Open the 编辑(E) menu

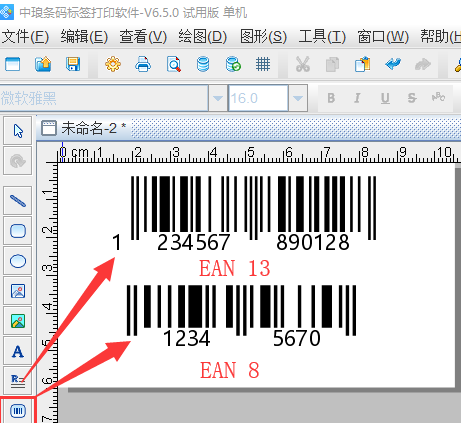[x=84, y=37]
